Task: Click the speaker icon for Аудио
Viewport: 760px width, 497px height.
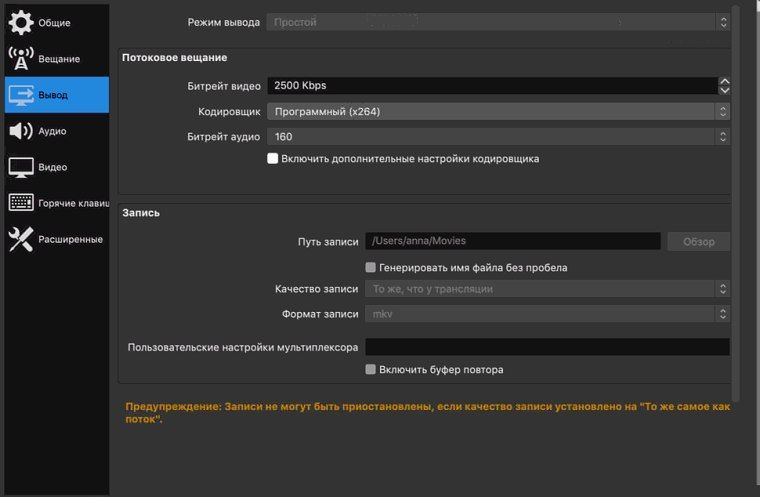Action: pos(21,131)
